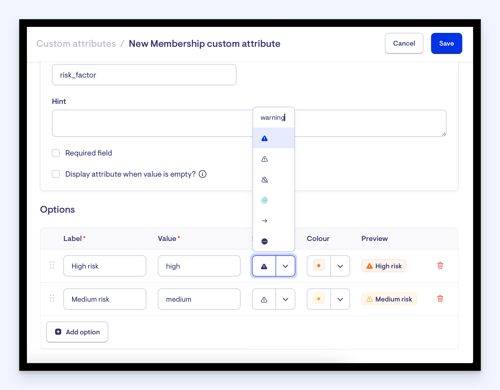Open the icon dropdown for Medium risk
This screenshot has height=390, width=500.
coord(285,299)
